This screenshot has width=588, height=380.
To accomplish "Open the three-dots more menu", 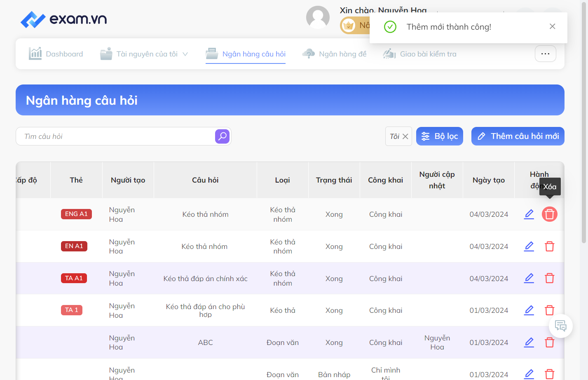I will coord(545,54).
